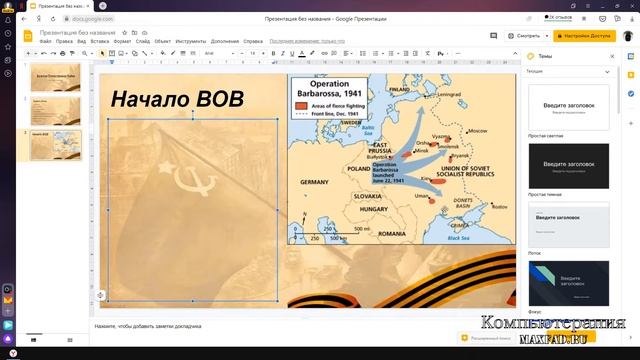Click the insert image icon
Viewport: 640px width, 360px height.
[x=121, y=53]
